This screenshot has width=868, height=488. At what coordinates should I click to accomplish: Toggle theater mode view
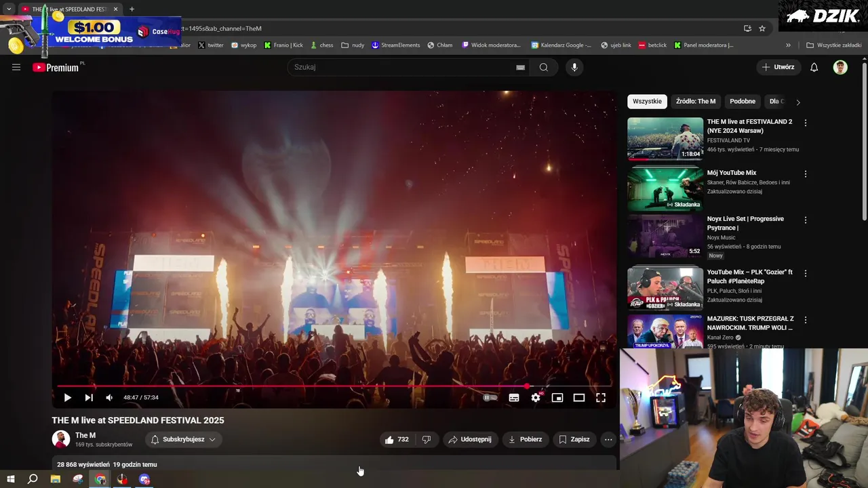(x=579, y=398)
